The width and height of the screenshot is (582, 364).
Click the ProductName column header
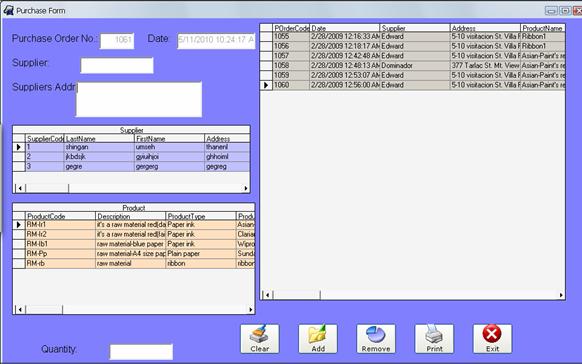coord(543,28)
